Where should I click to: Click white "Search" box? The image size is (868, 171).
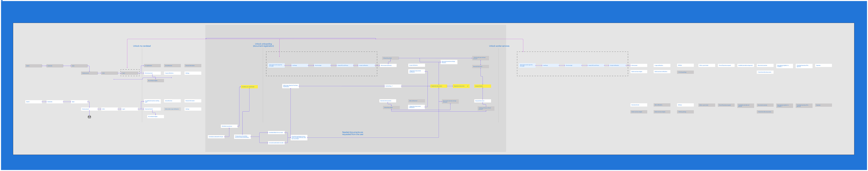tap(34, 102)
